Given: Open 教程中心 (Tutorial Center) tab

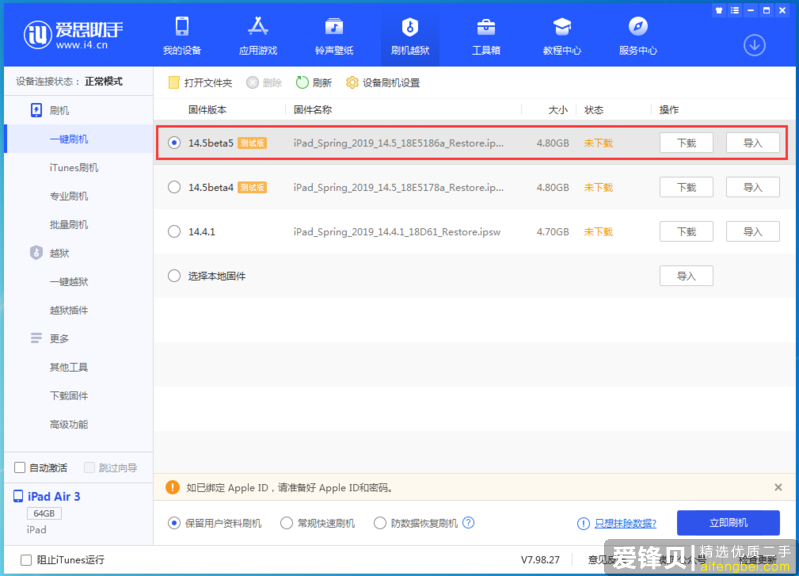Looking at the screenshot, I should point(562,35).
